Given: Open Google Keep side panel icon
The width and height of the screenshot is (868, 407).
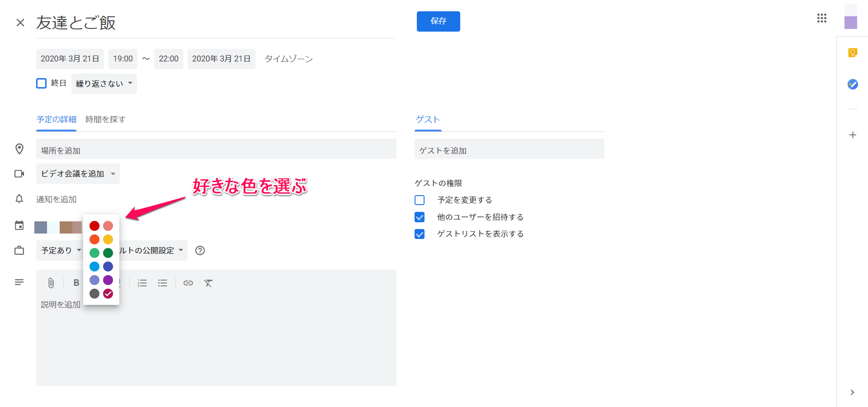Looking at the screenshot, I should [853, 53].
